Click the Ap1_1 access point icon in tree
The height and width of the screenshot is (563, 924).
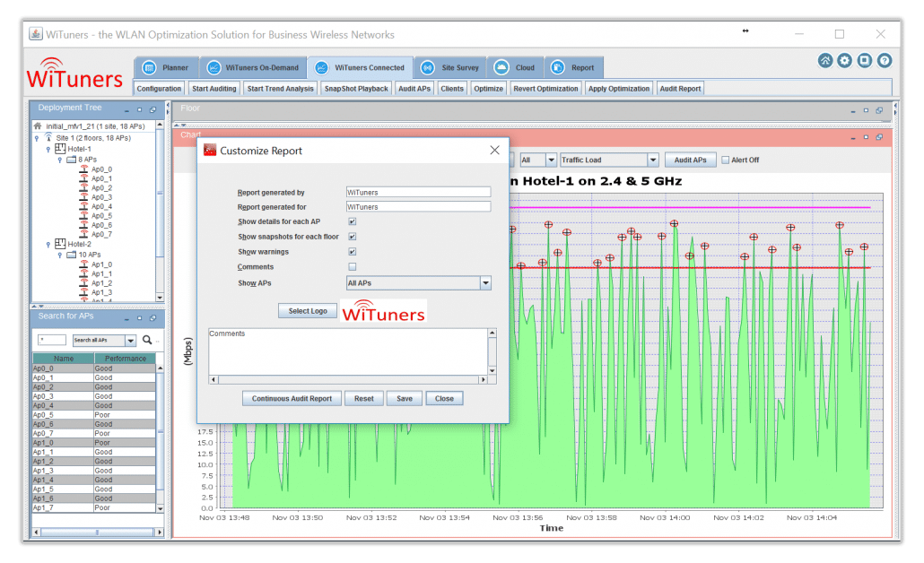83,273
